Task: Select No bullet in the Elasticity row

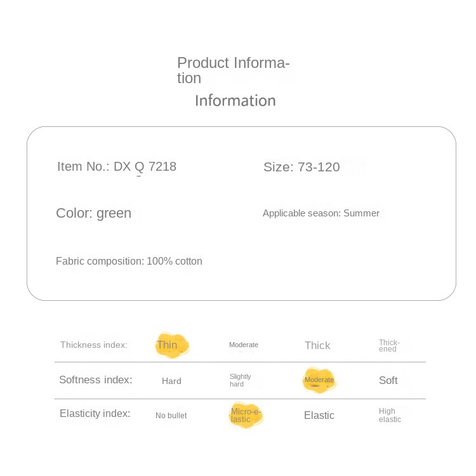Action: 171,416
